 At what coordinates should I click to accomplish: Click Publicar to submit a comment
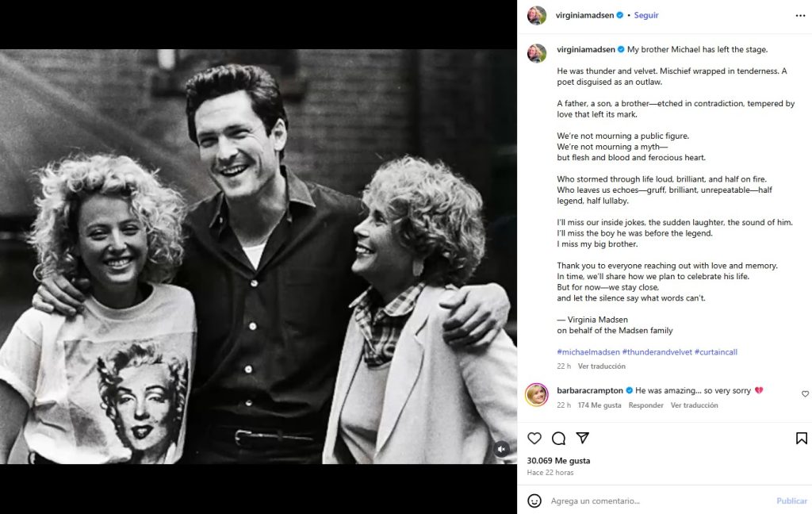click(x=791, y=501)
